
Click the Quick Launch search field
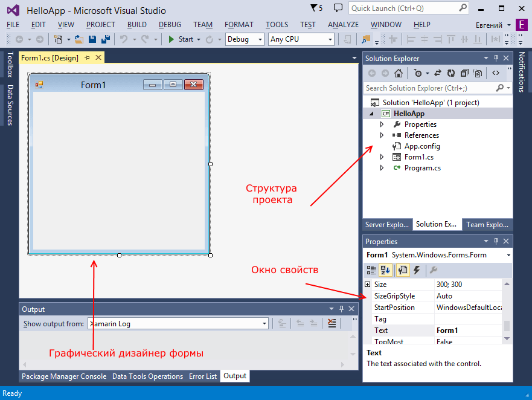[408, 8]
